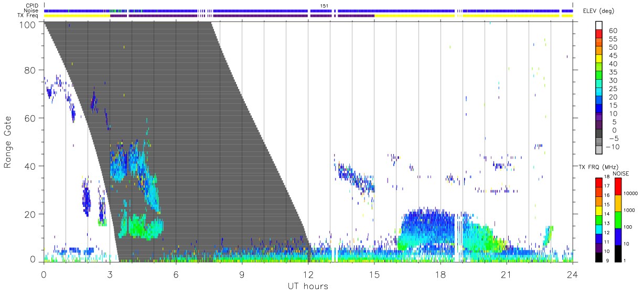
Task: Click the '1000' label on NOISE scale
Action: click(x=629, y=210)
